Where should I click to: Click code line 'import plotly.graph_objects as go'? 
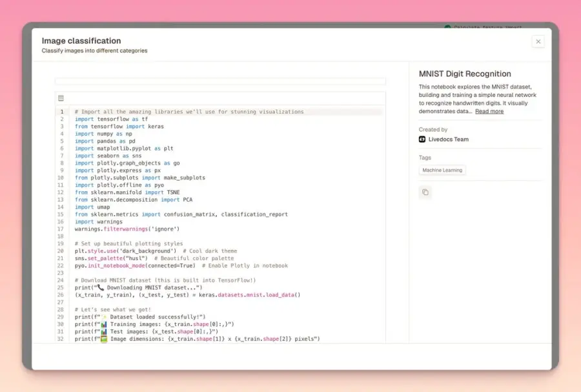pos(127,163)
